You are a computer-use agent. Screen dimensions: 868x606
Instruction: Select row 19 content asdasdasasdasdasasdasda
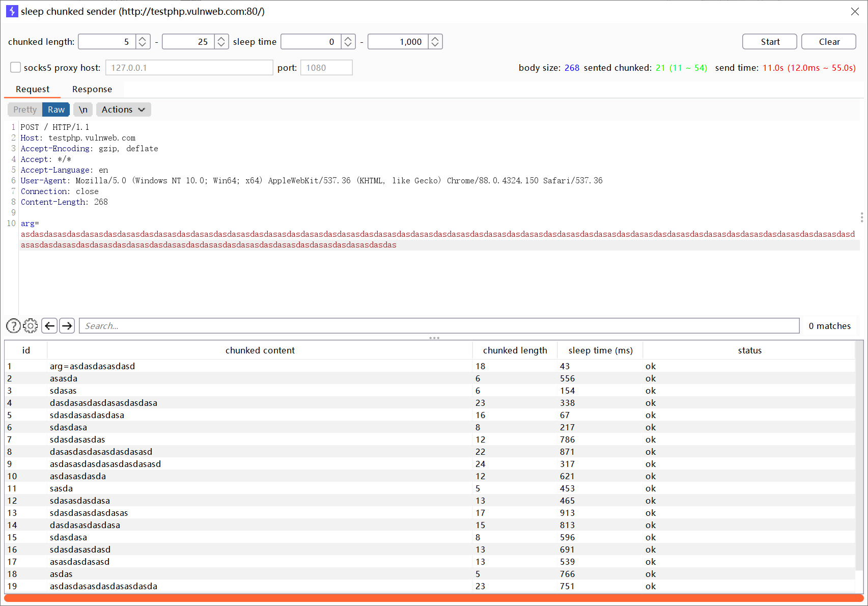coord(430,586)
